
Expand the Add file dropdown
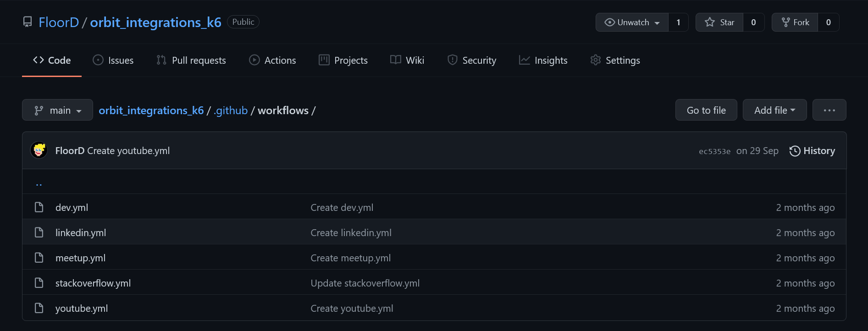[774, 110]
